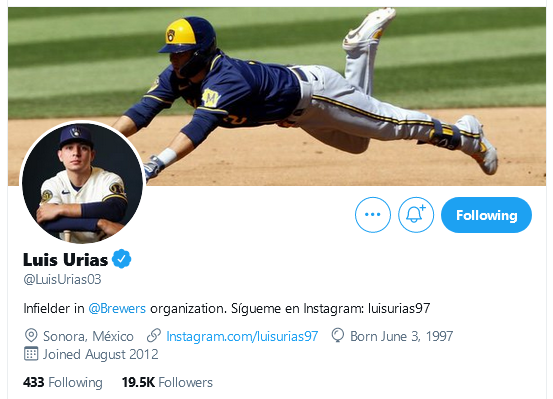Click the Luis Urias display name
This screenshot has width=553, height=399.
pyautogui.click(x=66, y=260)
